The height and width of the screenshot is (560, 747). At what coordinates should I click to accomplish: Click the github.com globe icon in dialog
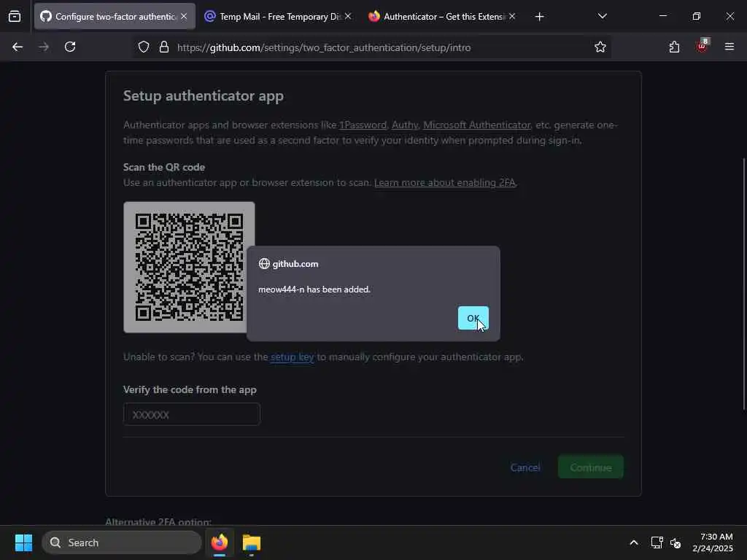coord(264,264)
